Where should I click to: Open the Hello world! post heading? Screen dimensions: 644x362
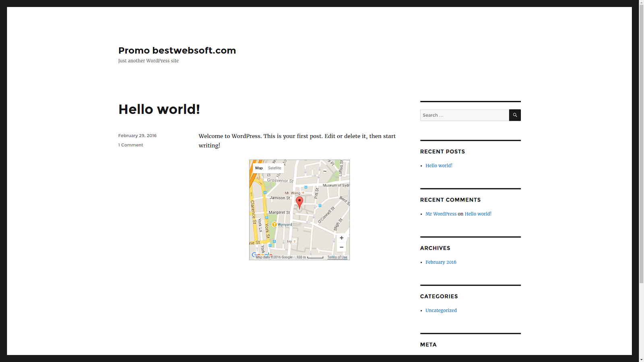point(159,109)
